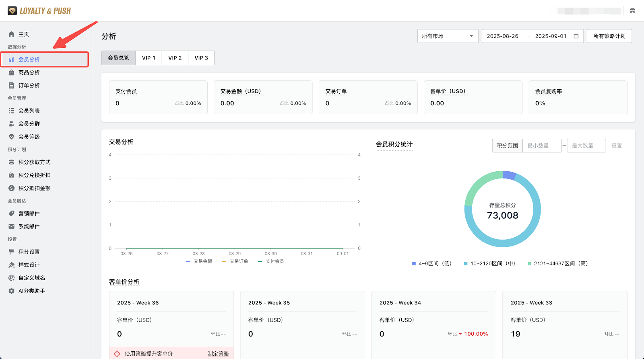Toggle the 4~9区间（低） legend item
644x359 pixels.
(x=432, y=264)
